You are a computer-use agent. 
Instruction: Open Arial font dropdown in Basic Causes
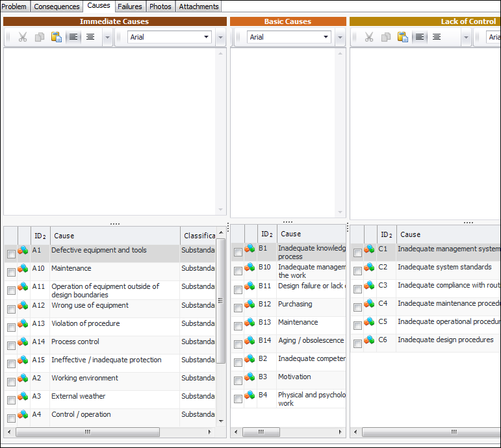point(326,37)
